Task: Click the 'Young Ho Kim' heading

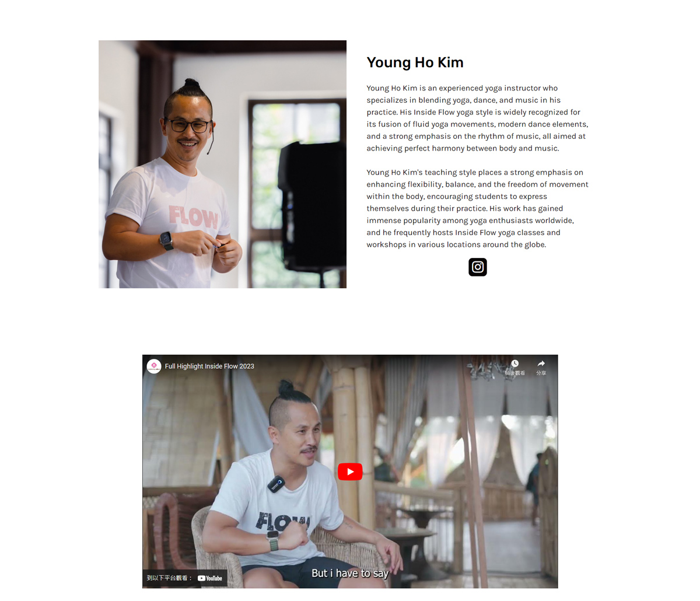Action: tap(415, 62)
